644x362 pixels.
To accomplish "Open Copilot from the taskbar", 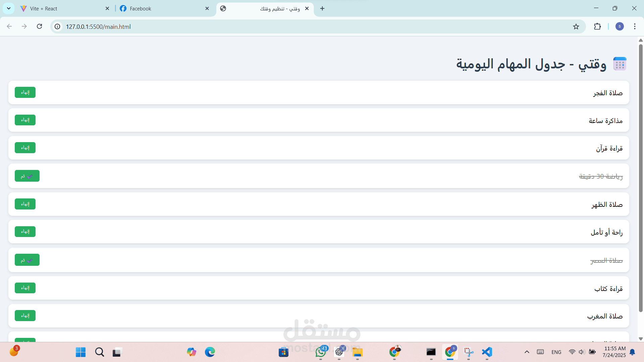I will 192,352.
